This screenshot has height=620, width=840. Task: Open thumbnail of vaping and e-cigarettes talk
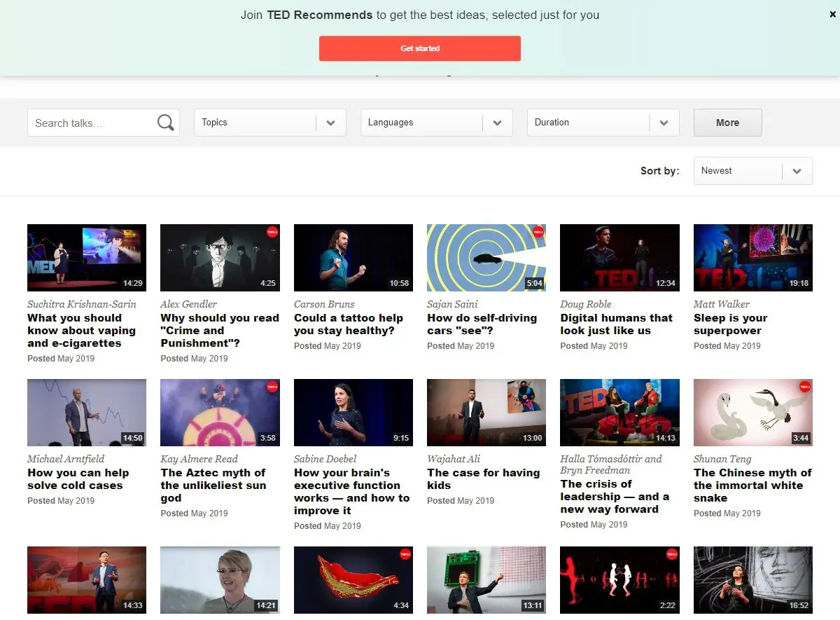point(87,257)
